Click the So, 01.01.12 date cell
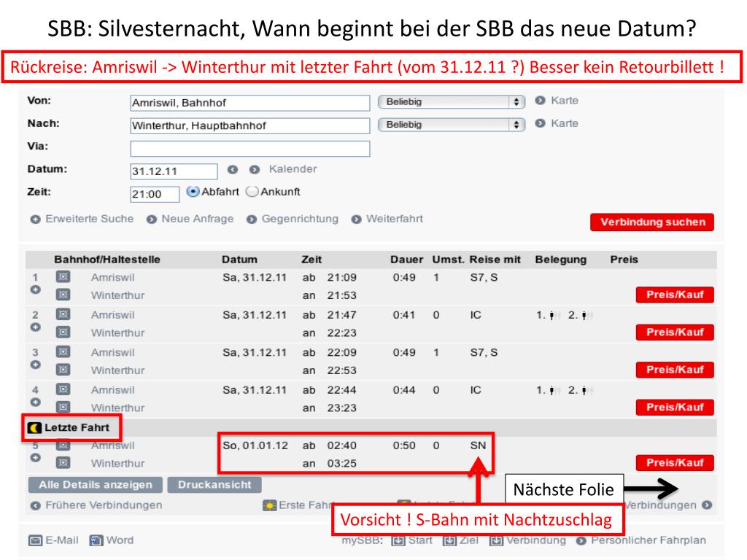 (255, 446)
